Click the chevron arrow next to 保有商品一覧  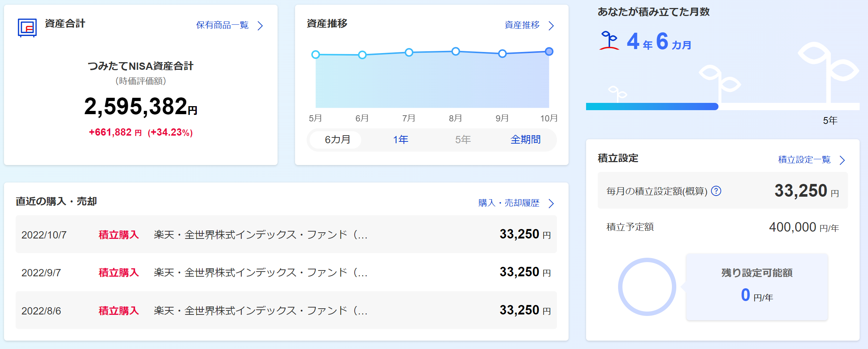260,26
